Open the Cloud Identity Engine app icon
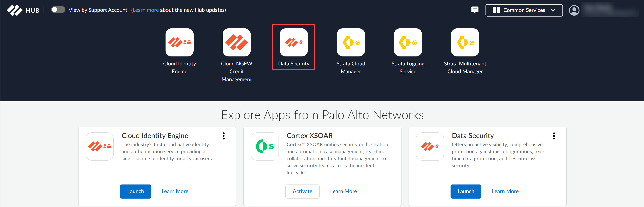 tap(179, 42)
